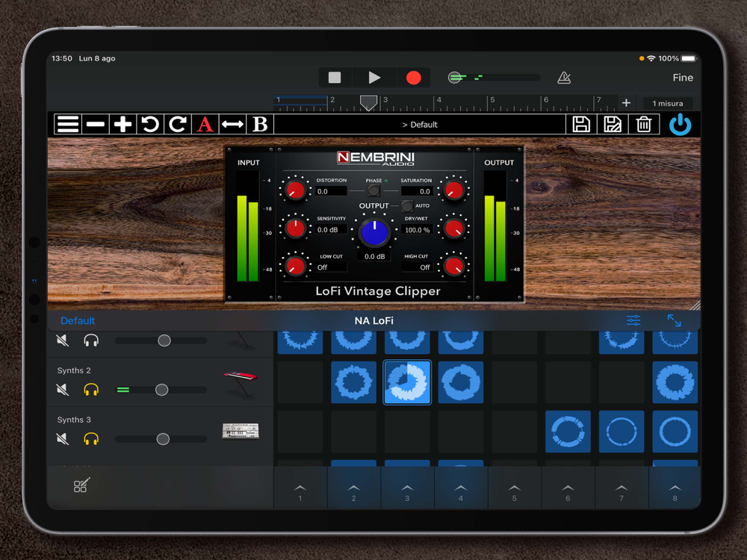Start recording with the red record button
Image resolution: width=747 pixels, height=560 pixels.
coord(413,78)
